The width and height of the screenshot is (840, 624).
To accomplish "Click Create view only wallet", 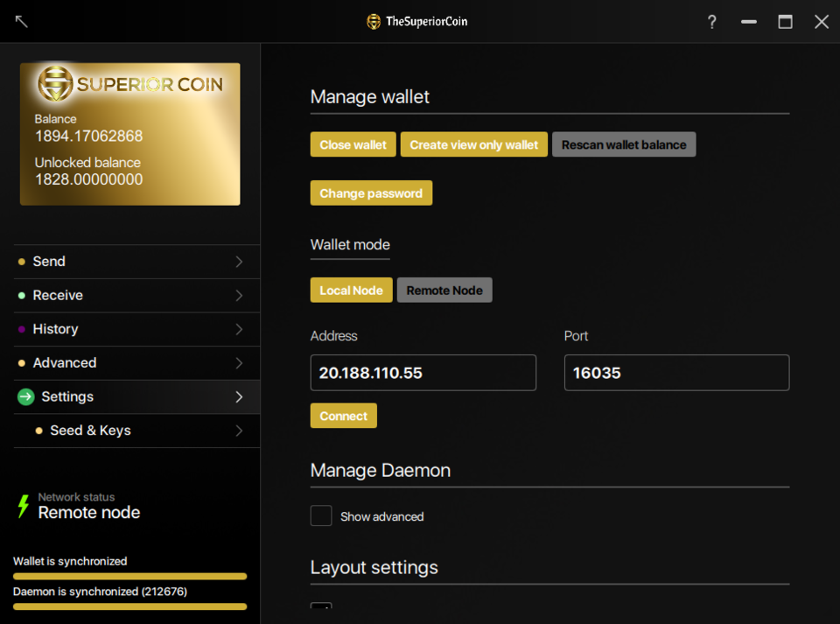I will (x=474, y=144).
